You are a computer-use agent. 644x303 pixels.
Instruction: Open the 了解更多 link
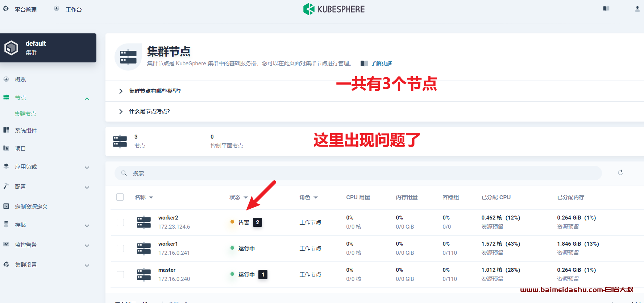point(381,64)
